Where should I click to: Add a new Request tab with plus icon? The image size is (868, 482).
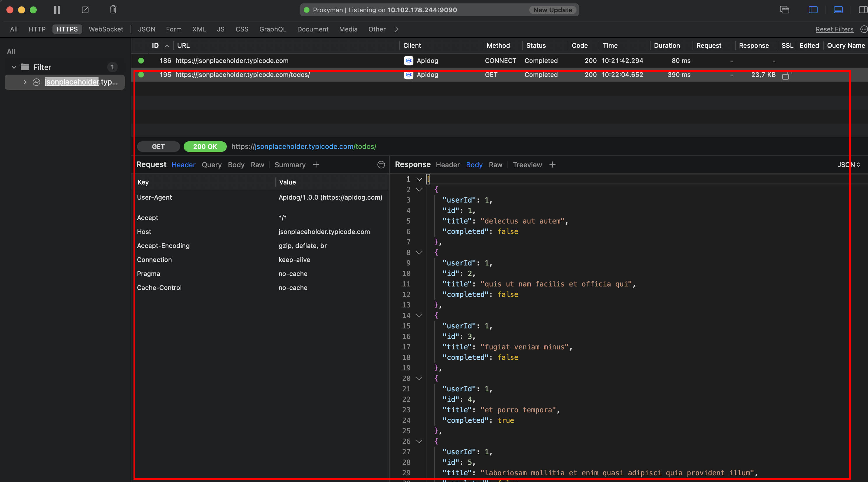point(316,165)
